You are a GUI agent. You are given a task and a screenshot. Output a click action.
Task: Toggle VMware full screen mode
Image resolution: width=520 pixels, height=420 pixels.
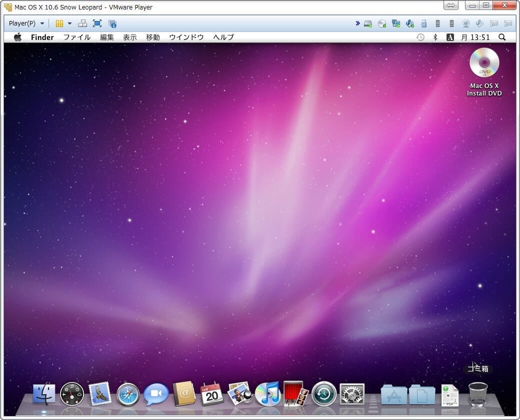click(x=97, y=23)
